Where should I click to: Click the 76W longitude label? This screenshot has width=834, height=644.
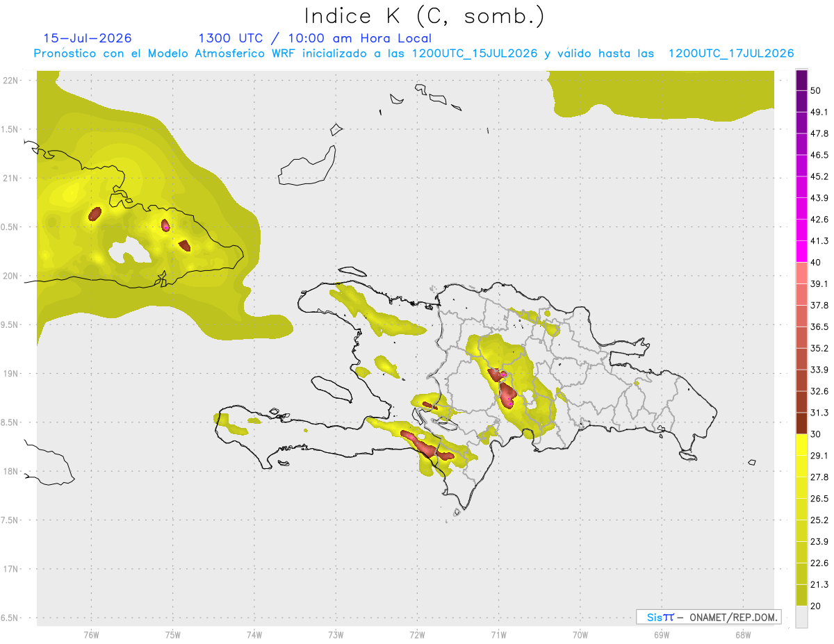[91, 635]
